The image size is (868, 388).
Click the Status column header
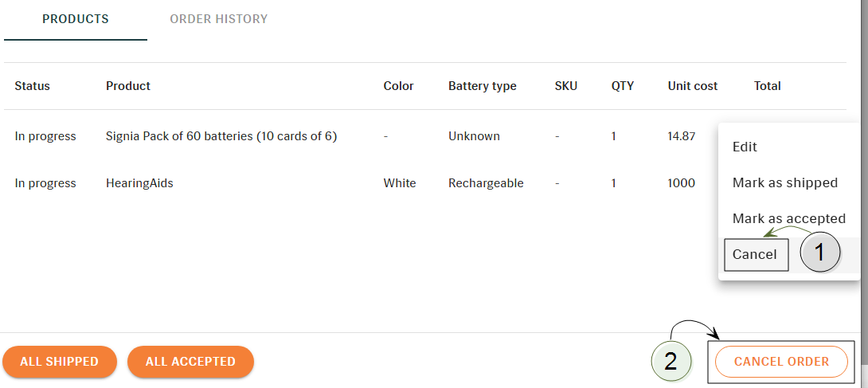coord(32,86)
